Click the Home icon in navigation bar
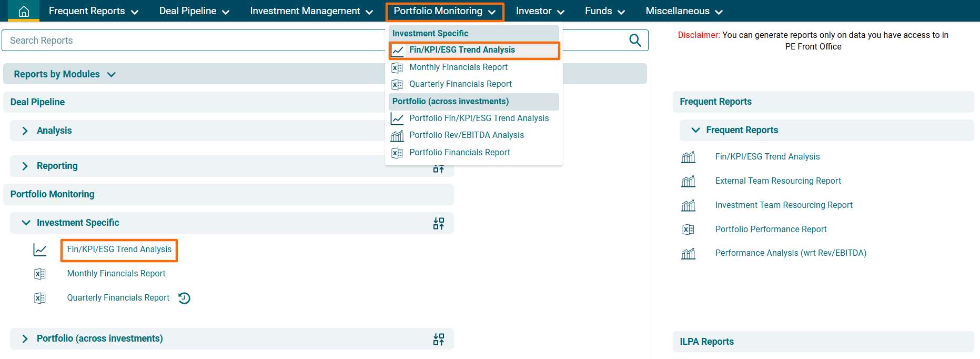The width and height of the screenshot is (980, 359). pos(24,11)
